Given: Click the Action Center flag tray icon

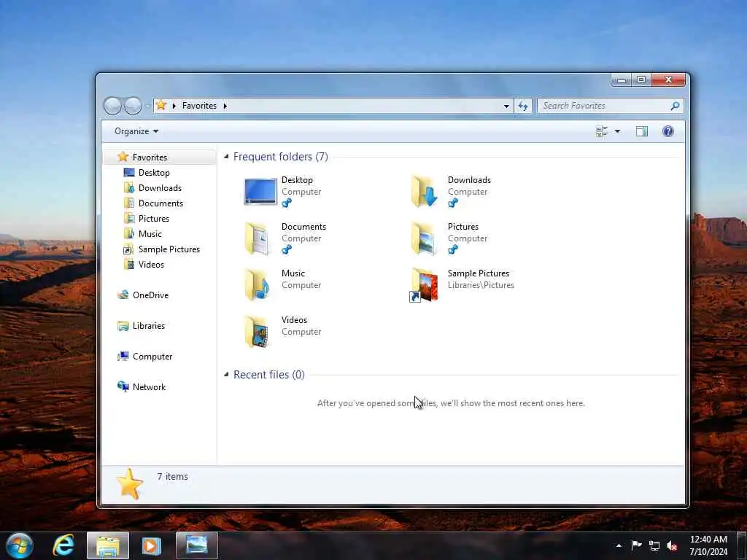Looking at the screenshot, I should [x=636, y=545].
